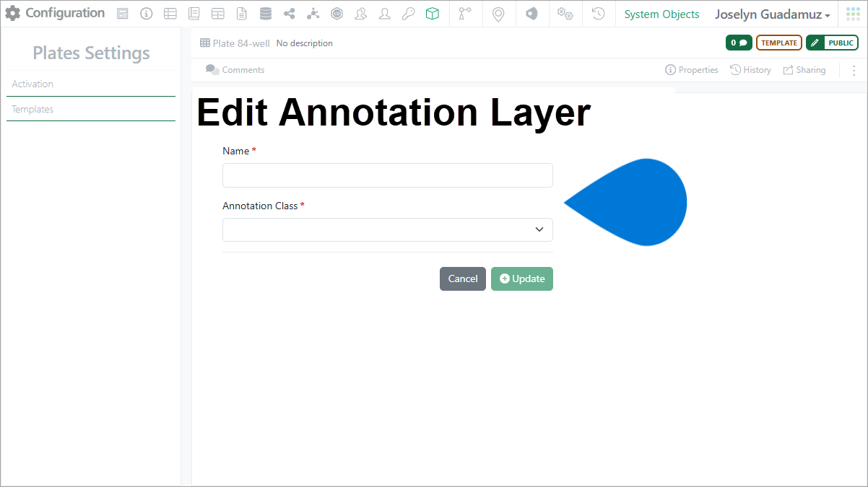868x487 pixels.
Task: Click the TEMPLATE badge
Action: [x=779, y=43]
